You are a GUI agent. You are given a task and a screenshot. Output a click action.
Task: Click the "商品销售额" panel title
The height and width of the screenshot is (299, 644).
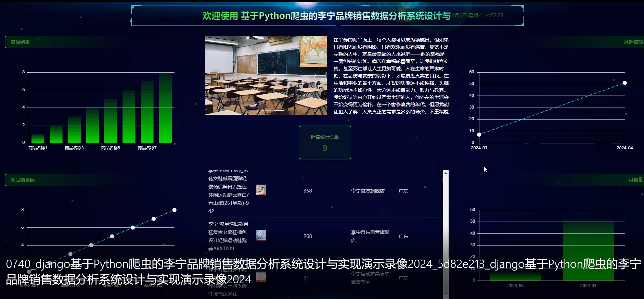pos(23,180)
